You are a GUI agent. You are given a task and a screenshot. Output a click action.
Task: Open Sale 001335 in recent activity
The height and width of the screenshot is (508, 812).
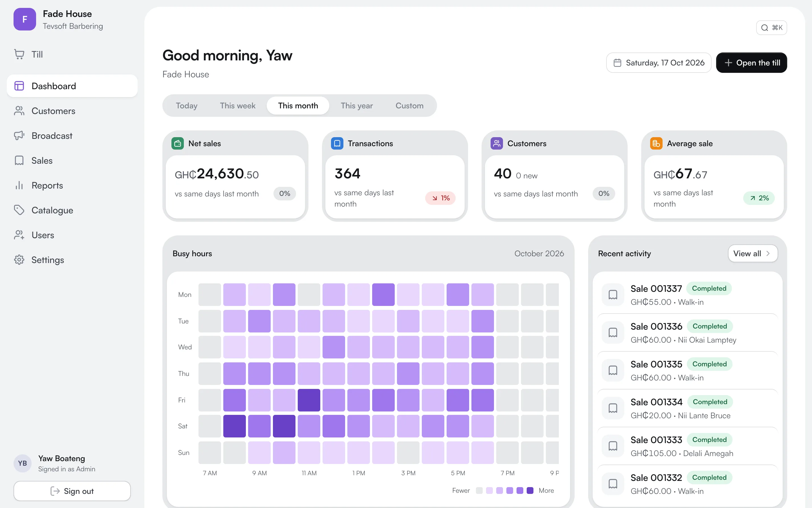click(x=687, y=371)
